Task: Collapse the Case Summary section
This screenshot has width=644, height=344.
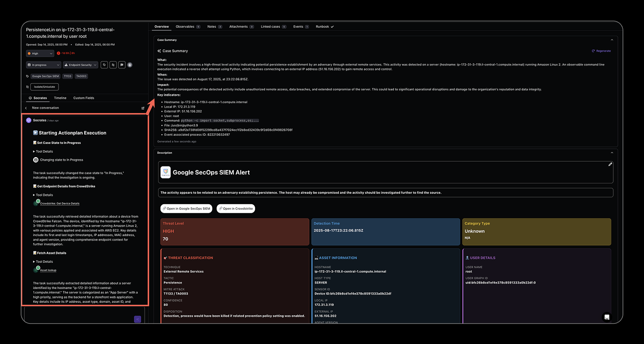Action: 611,40
